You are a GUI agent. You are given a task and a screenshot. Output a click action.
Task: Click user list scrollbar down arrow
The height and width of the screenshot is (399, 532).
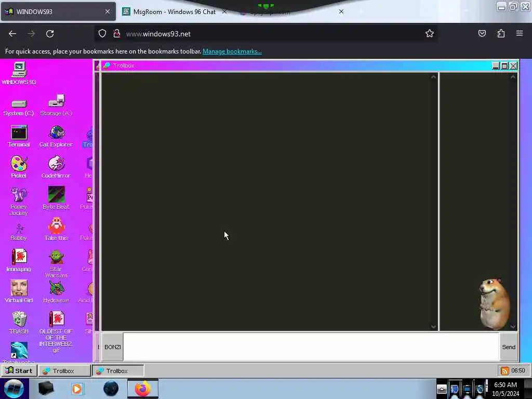click(513, 327)
